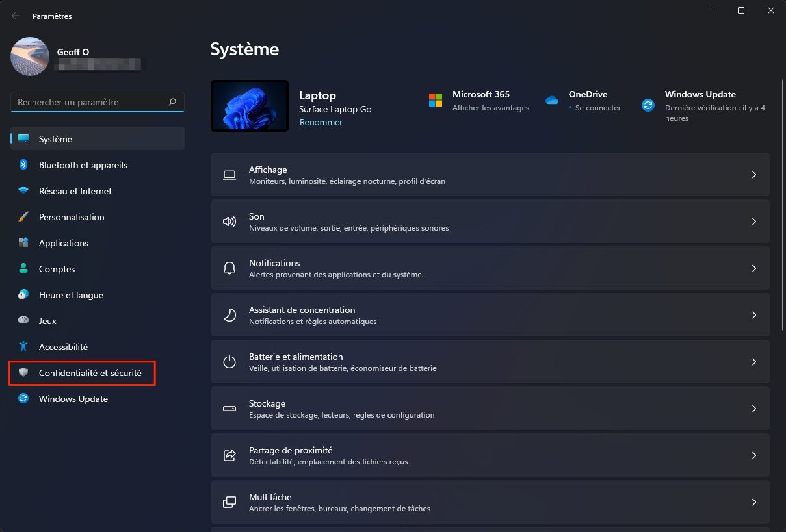
Task: Click the Affichage display icon
Action: [x=229, y=175]
